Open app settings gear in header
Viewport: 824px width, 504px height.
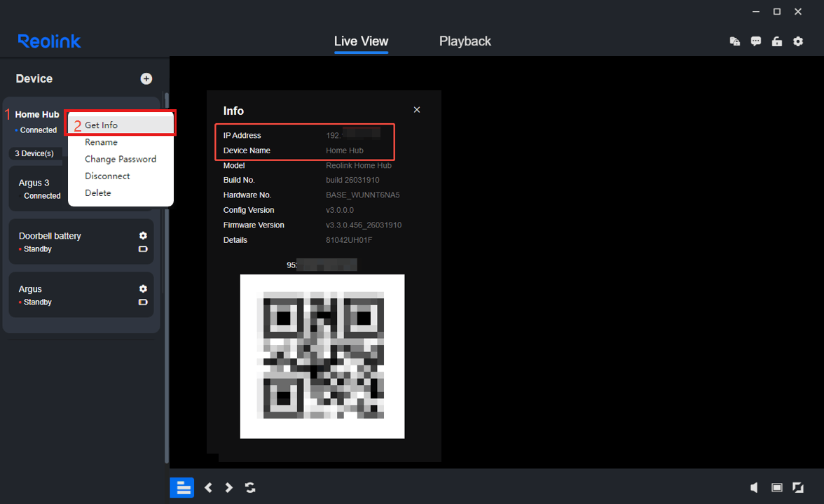click(797, 41)
